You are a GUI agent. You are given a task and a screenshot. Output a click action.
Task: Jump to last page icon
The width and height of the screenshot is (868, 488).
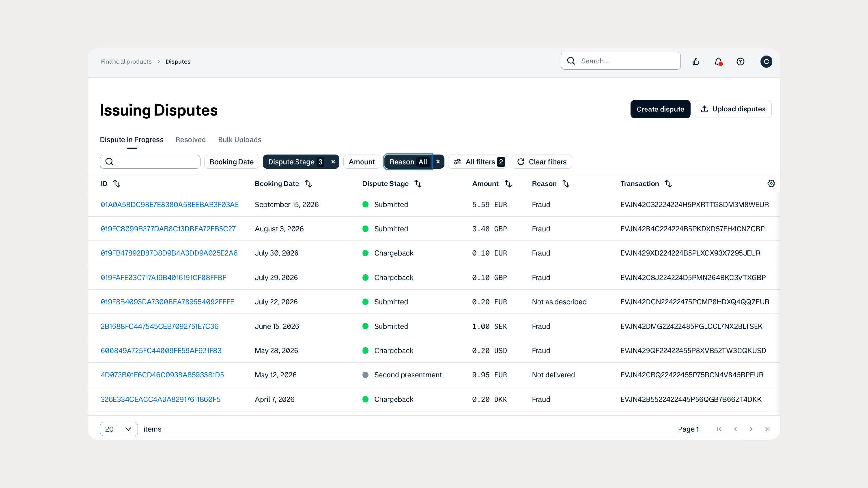click(x=767, y=429)
